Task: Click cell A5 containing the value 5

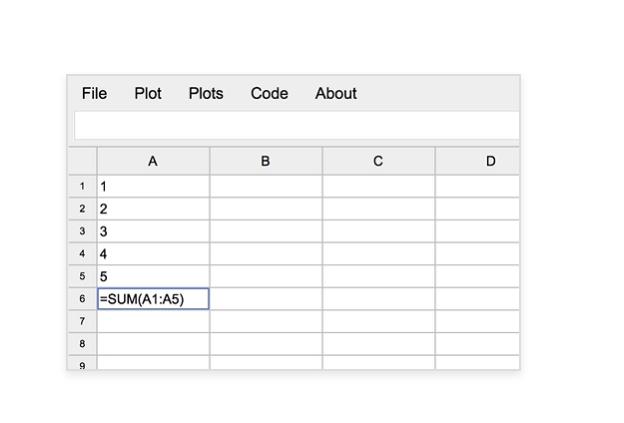Action: [x=153, y=276]
